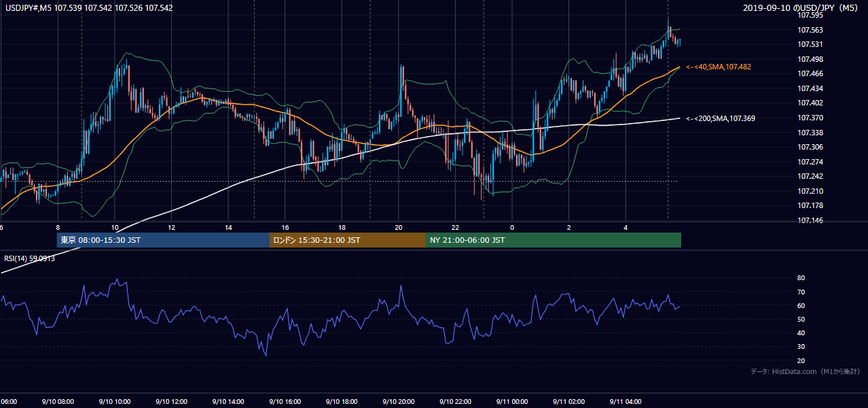The width and height of the screenshot is (868, 408).
Task: Click price axis value 107.242
Action: [809, 176]
